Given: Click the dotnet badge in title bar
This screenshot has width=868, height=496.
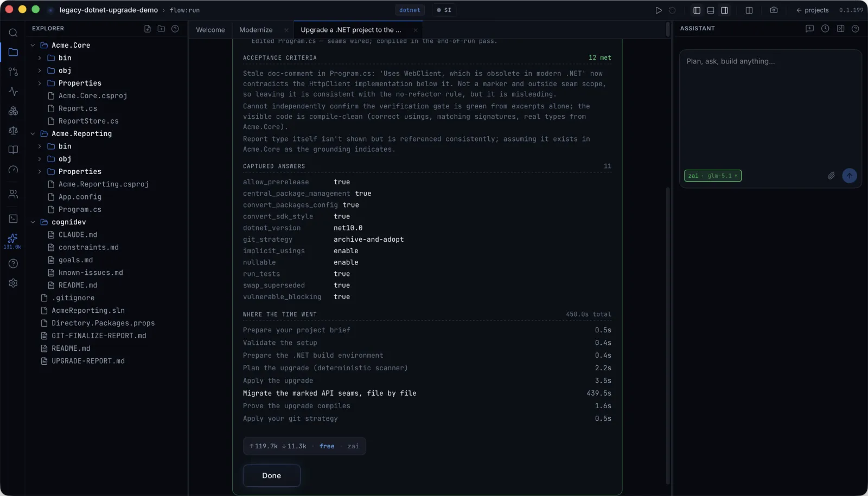Looking at the screenshot, I should click(x=410, y=10).
